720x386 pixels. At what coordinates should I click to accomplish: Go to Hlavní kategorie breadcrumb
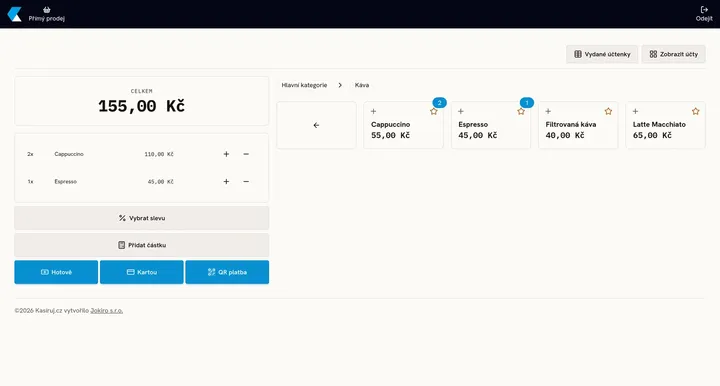point(304,85)
